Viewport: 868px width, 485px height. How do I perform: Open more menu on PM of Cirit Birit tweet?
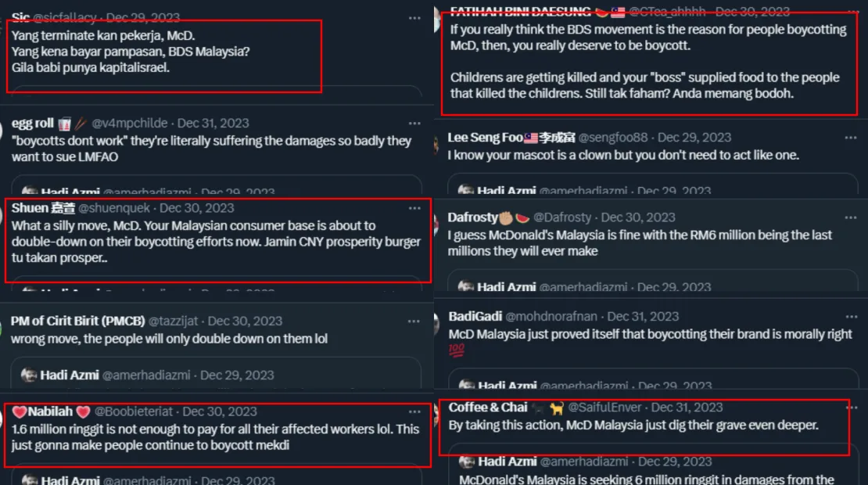(x=415, y=322)
